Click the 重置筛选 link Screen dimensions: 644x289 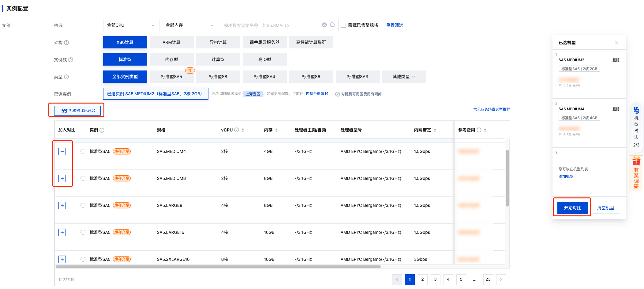point(395,25)
